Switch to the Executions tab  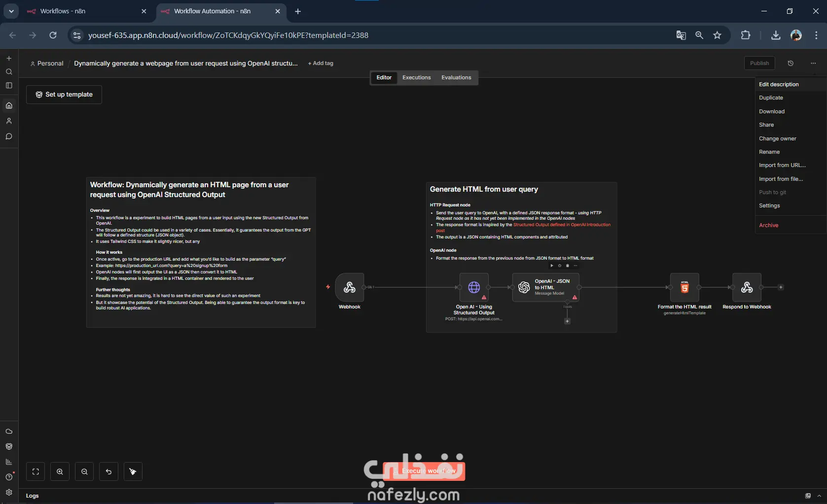pos(417,77)
